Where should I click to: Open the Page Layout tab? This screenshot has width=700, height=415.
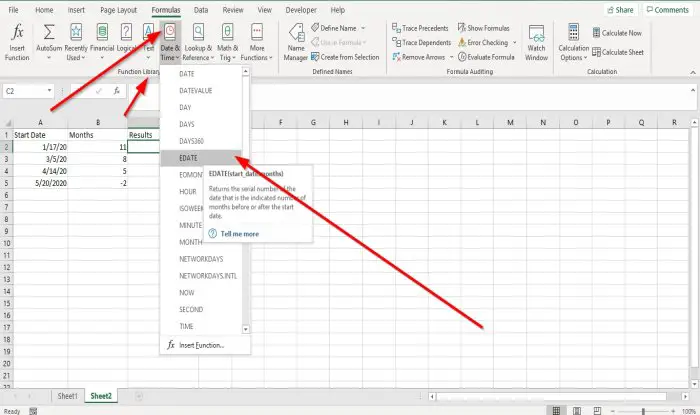pos(118,10)
